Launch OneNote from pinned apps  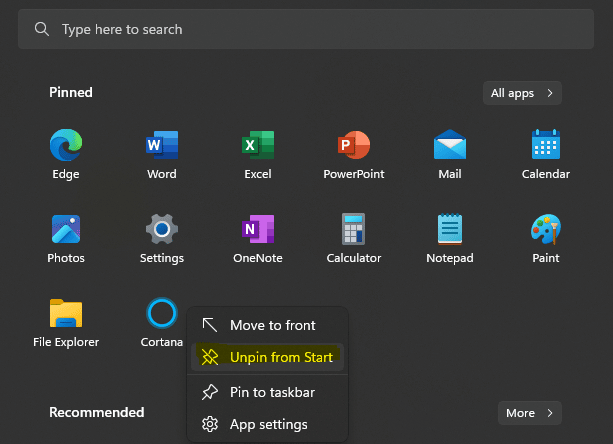point(258,238)
